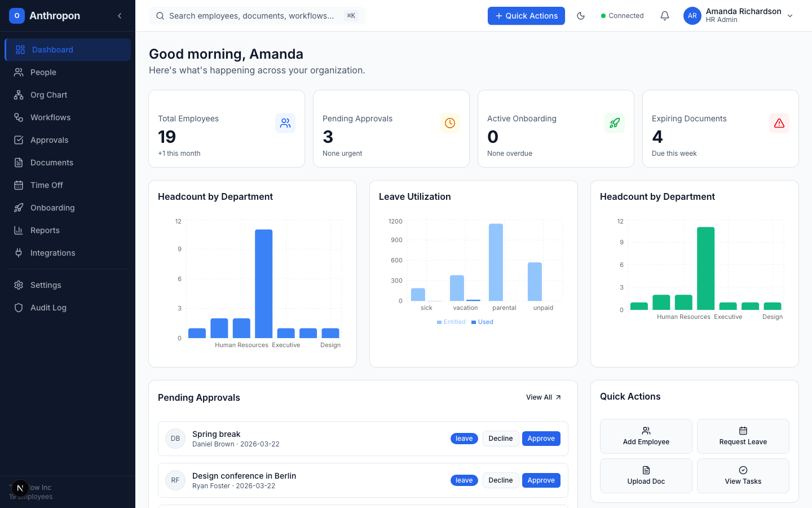Open Workflows from the sidebar icon
This screenshot has width=812, height=508.
20,117
